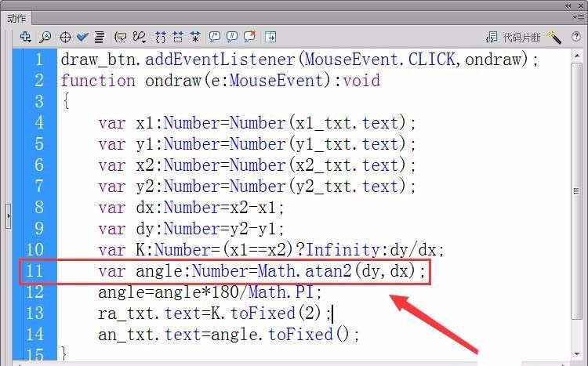This screenshot has height=366, width=588.
Task: Click the vertical scrollbar up arrow
Action: (x=577, y=56)
